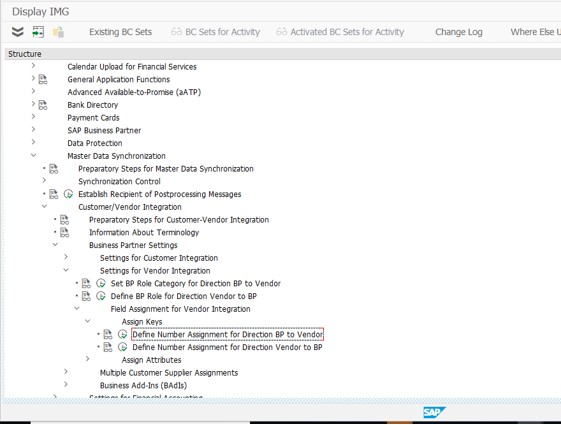Expand the SAP Business Partner node

coord(33,130)
